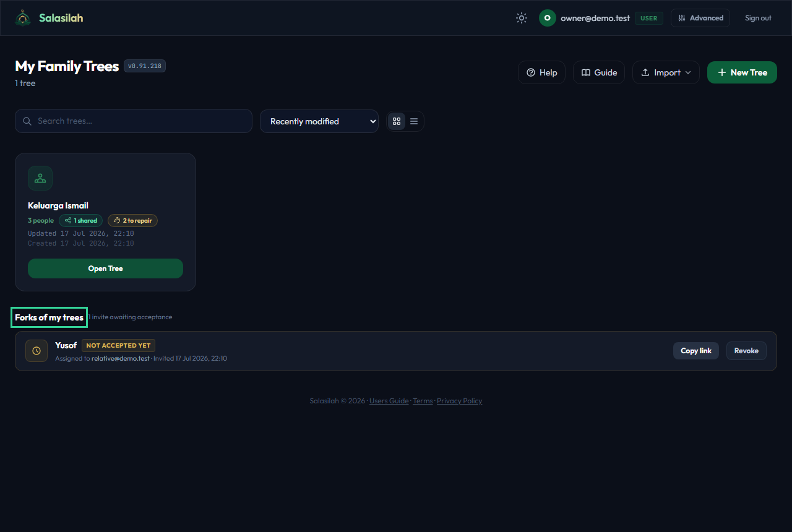The image size is (792, 532).
Task: Click the 1 tree count text
Action: click(x=25, y=84)
